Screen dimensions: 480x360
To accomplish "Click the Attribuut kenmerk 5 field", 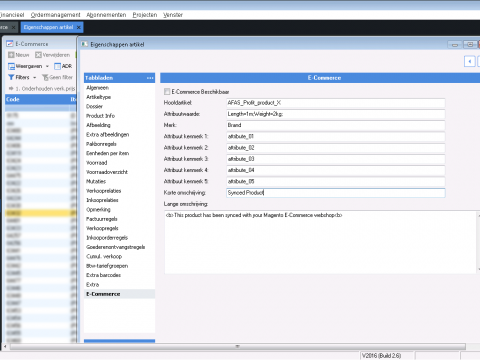I will click(336, 181).
